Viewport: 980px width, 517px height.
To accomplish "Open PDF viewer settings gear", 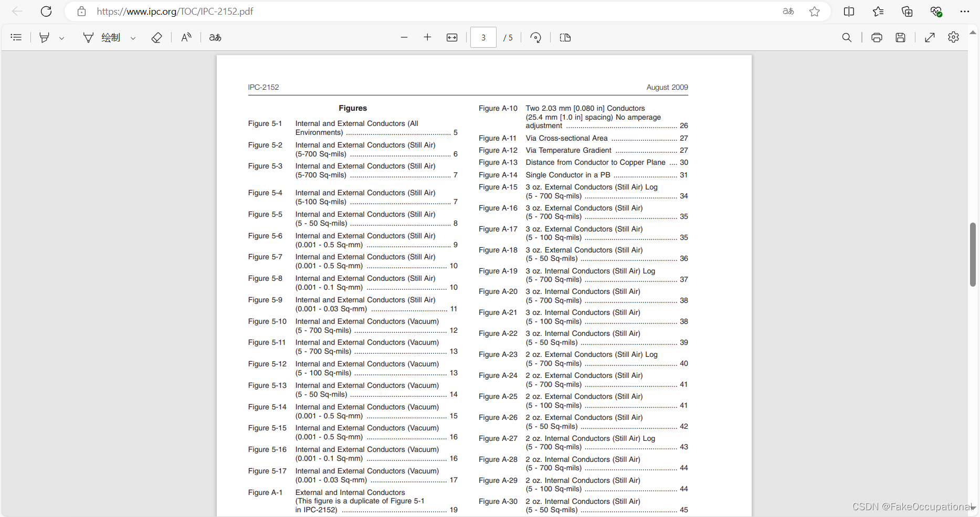I will [954, 37].
